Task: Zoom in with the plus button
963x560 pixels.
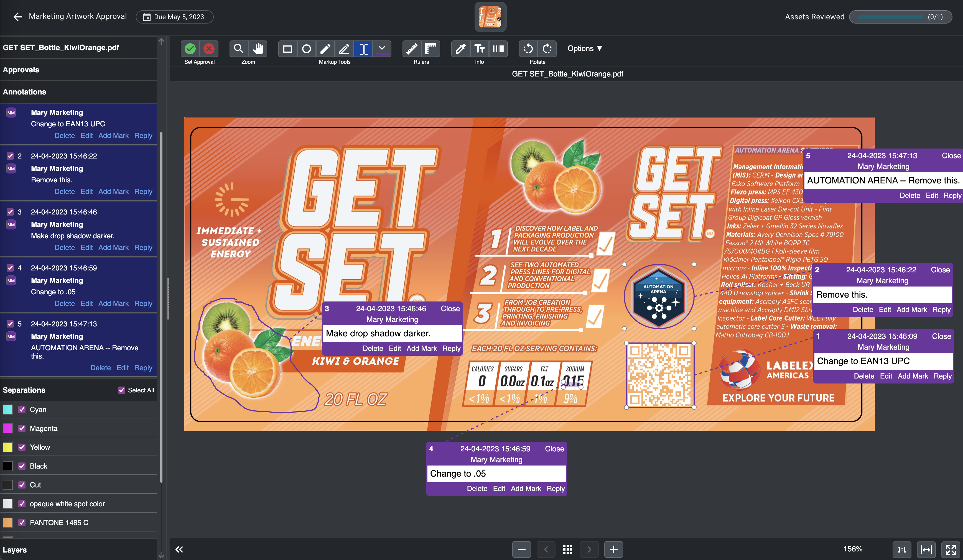Action: coord(613,549)
